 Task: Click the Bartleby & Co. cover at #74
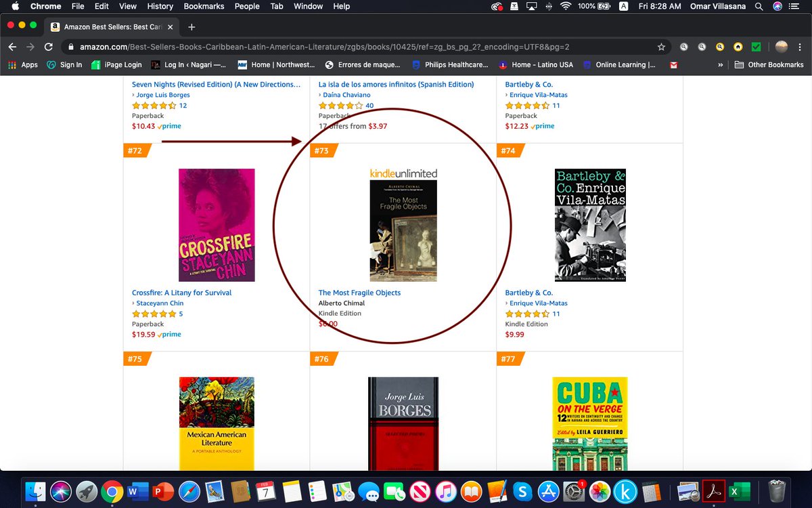pos(590,225)
